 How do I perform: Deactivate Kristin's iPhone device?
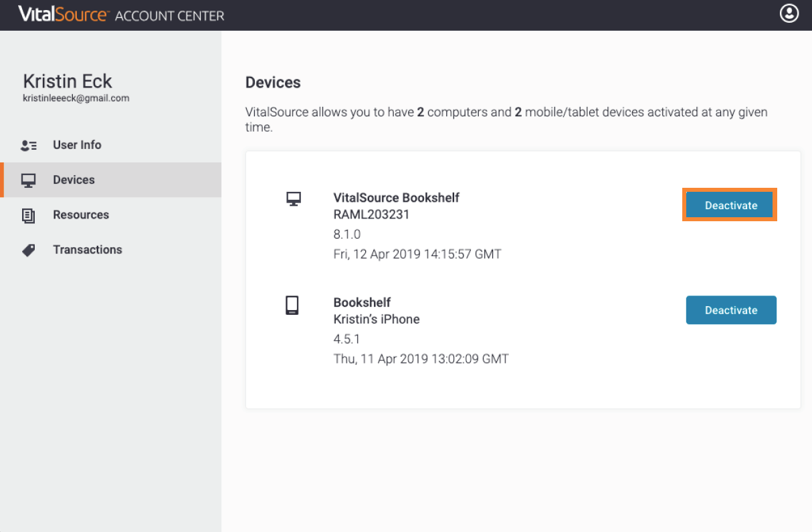point(730,310)
